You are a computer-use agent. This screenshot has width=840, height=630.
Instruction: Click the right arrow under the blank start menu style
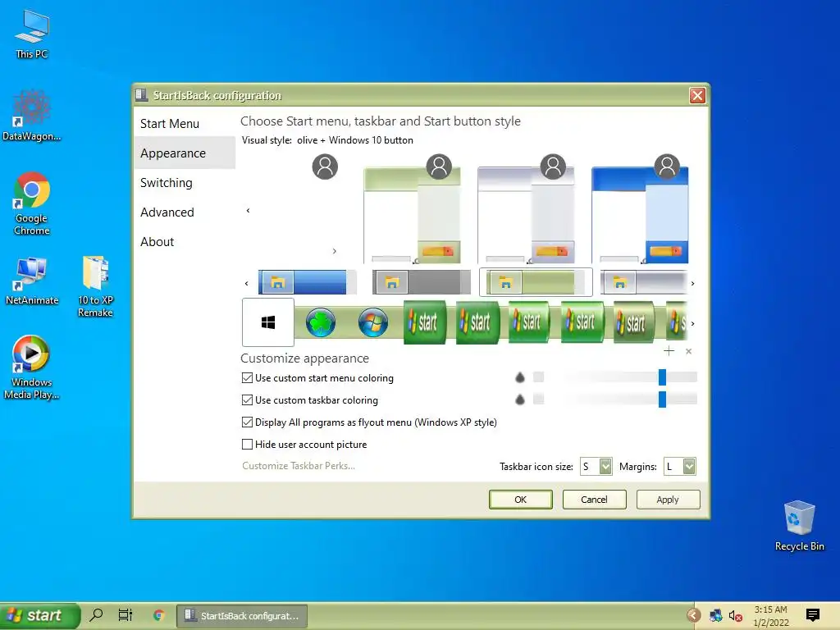[335, 251]
